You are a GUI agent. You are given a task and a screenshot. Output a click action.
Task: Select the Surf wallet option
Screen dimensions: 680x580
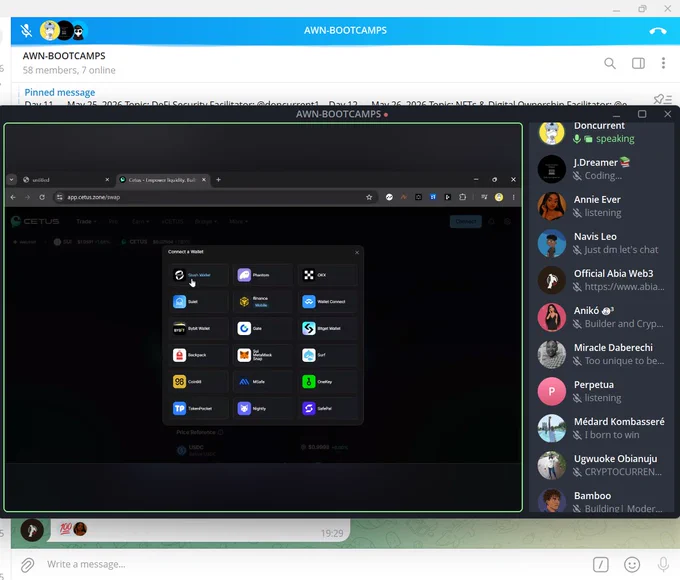click(327, 355)
